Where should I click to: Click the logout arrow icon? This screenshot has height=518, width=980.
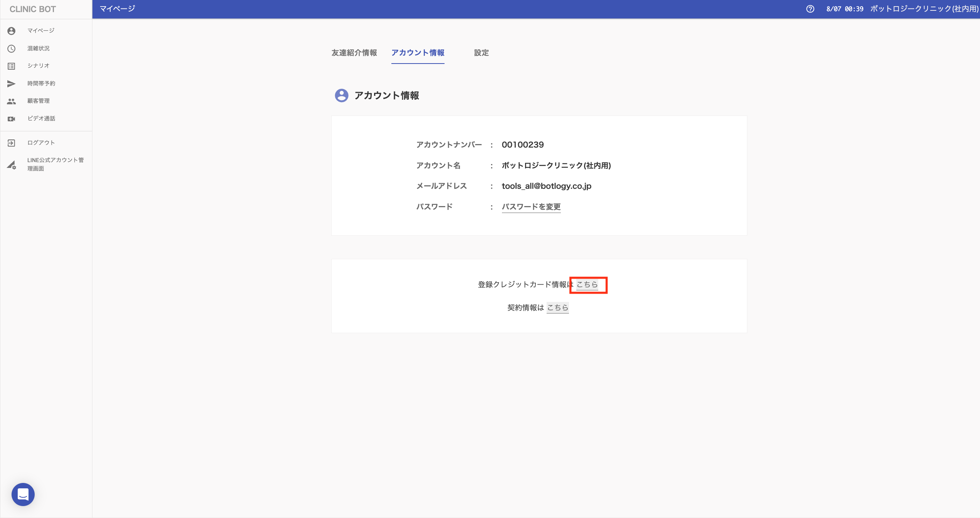point(12,143)
